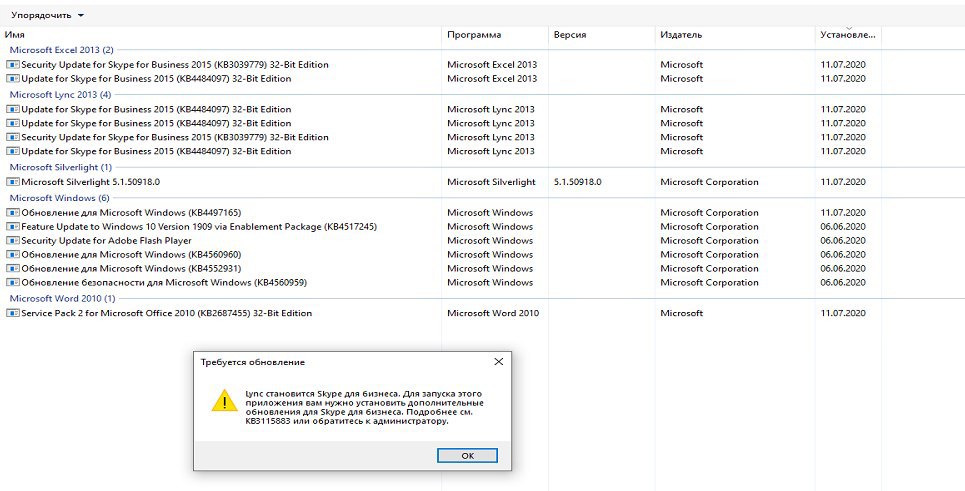Click the Издатель cell of the Silverlight row

coord(709,182)
